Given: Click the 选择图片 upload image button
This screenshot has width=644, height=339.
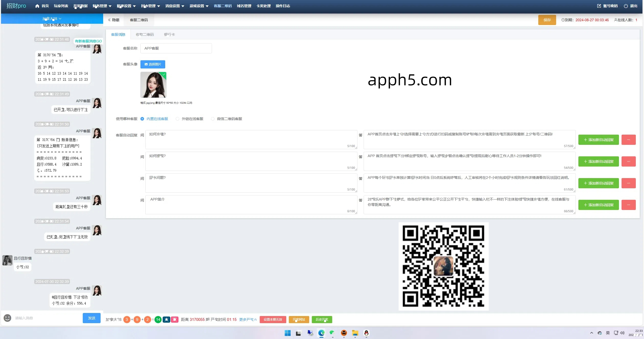Looking at the screenshot, I should click(153, 64).
